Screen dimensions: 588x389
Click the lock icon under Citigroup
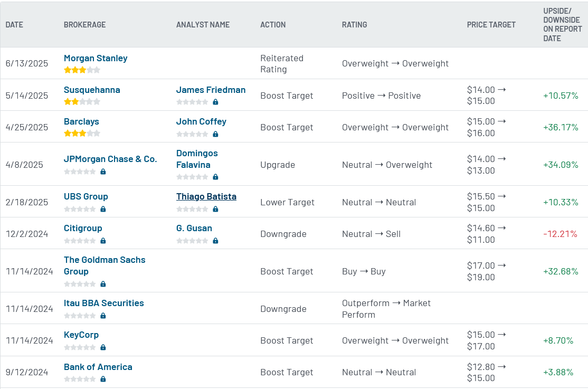pos(103,241)
